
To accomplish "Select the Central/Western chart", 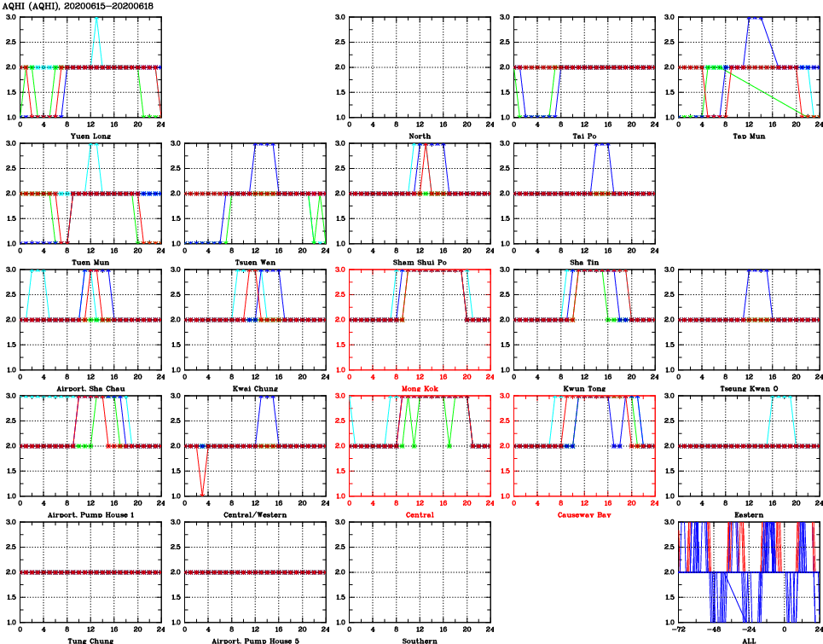I will click(255, 445).
